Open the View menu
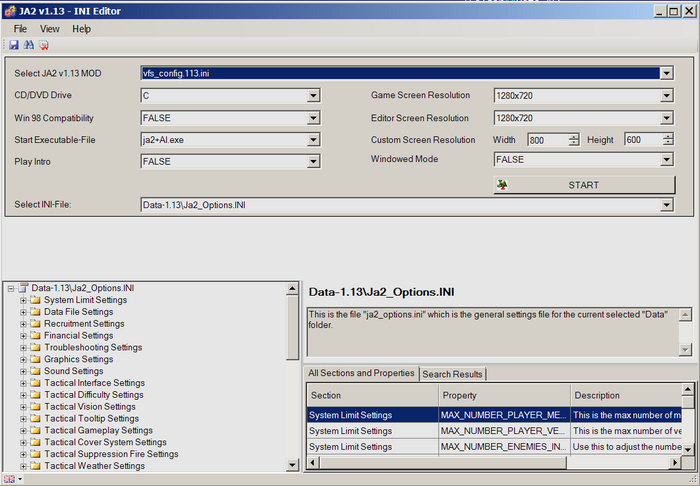The height and width of the screenshot is (486, 700). (x=49, y=29)
